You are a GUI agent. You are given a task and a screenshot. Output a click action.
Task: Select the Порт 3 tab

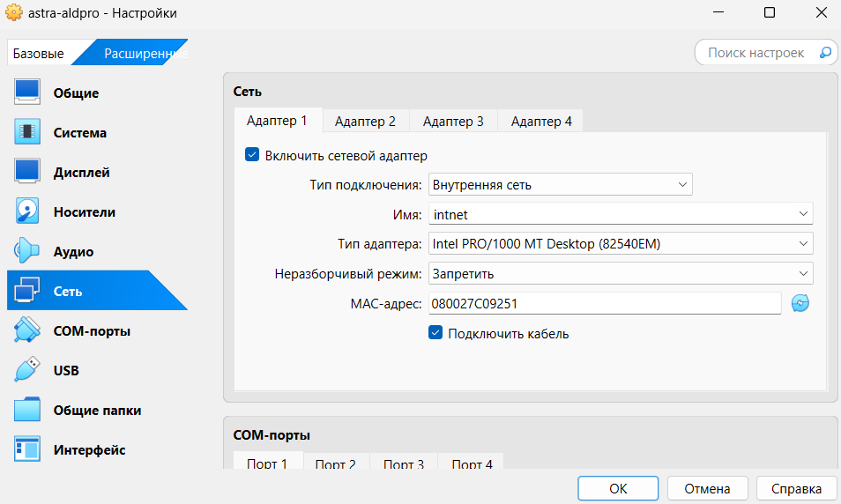point(404,463)
